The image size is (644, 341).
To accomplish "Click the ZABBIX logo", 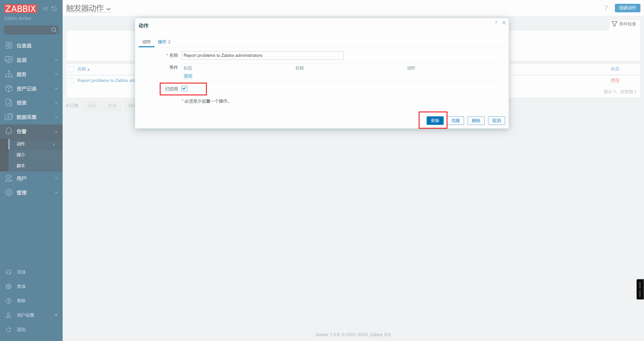I will pos(21,9).
